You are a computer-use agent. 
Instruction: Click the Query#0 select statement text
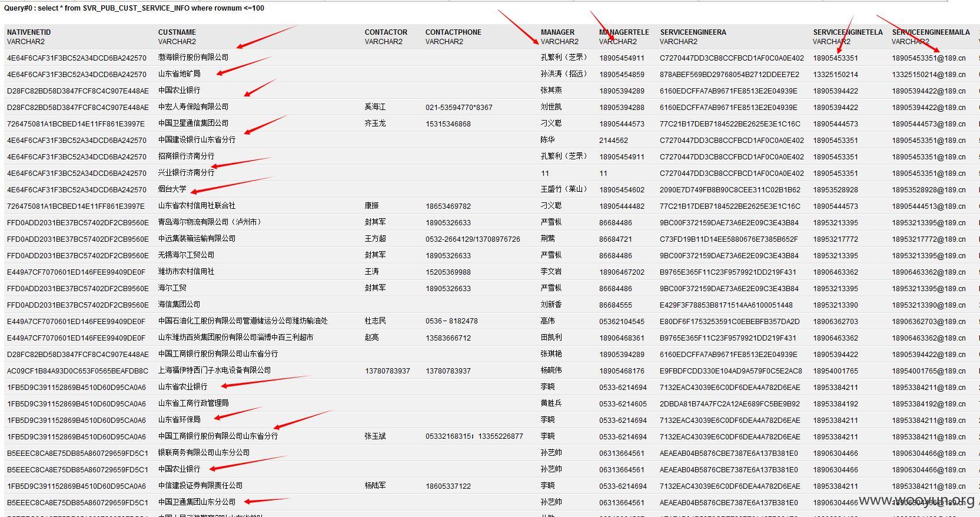pyautogui.click(x=134, y=8)
